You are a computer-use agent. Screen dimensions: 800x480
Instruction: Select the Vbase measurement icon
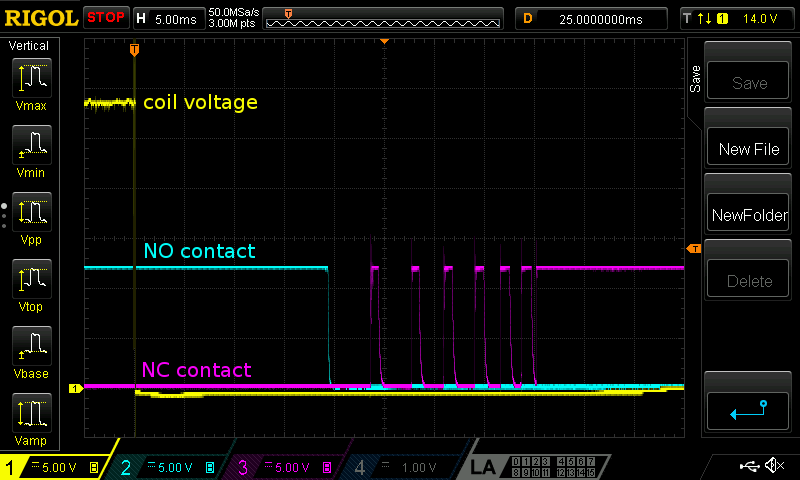(32, 346)
